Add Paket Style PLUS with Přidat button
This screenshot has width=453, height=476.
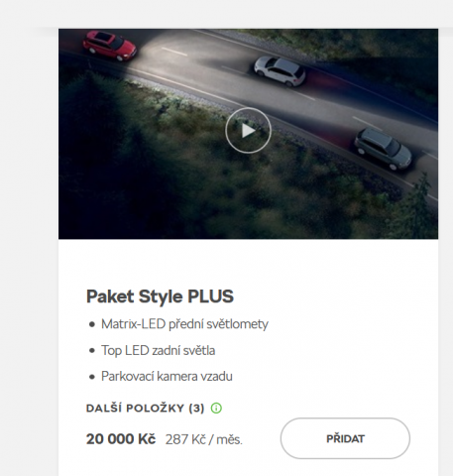tap(345, 438)
